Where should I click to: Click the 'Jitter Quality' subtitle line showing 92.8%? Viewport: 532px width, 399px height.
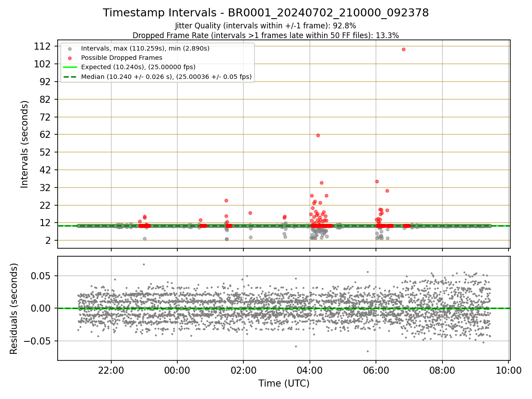[x=266, y=26]
